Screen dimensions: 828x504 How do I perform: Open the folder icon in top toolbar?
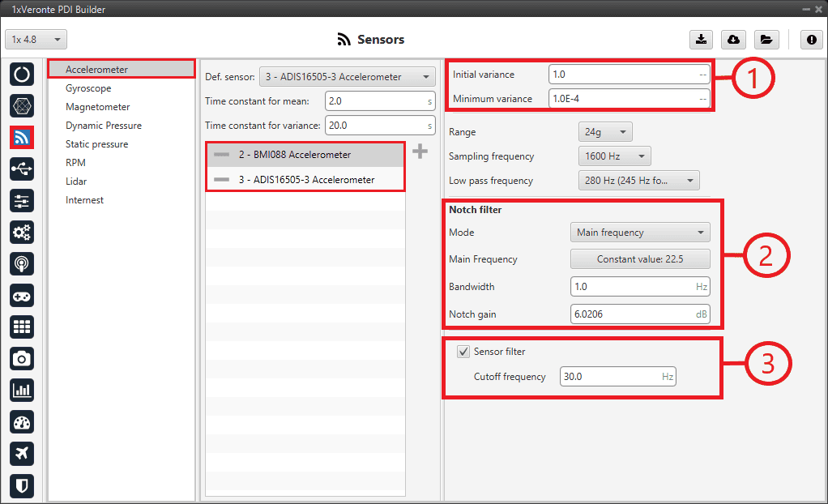tap(764, 40)
